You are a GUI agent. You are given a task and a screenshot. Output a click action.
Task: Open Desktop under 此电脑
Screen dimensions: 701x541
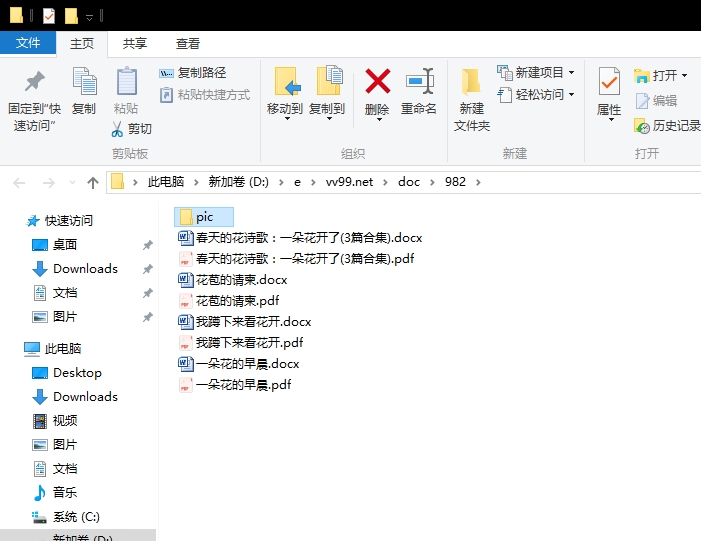coord(67,373)
